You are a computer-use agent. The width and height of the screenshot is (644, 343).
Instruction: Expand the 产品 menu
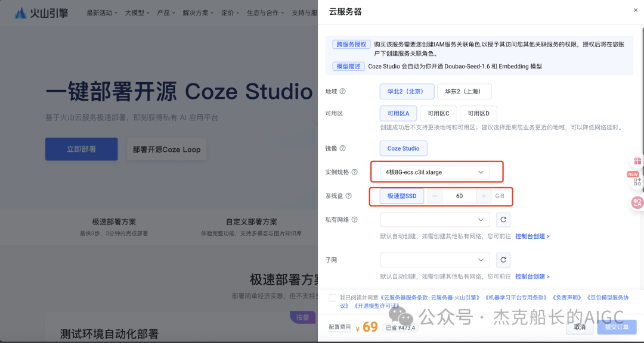click(166, 13)
